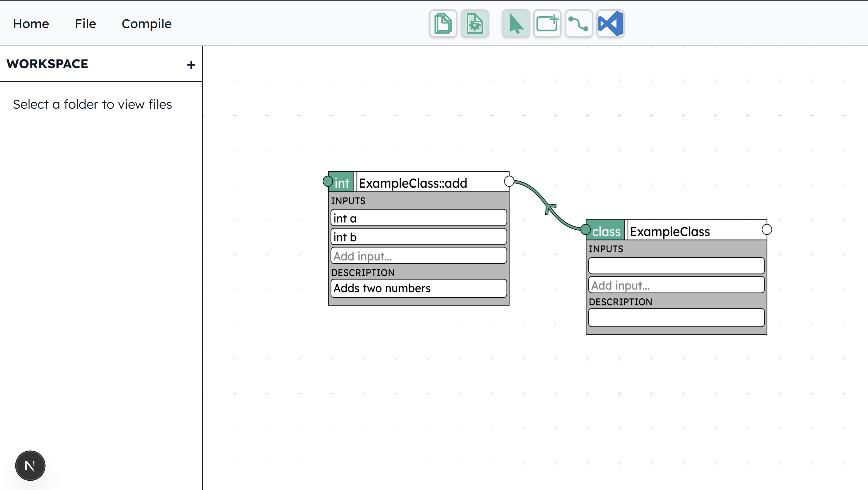868x490 pixels.
Task: Open the Home menu
Action: tap(31, 24)
